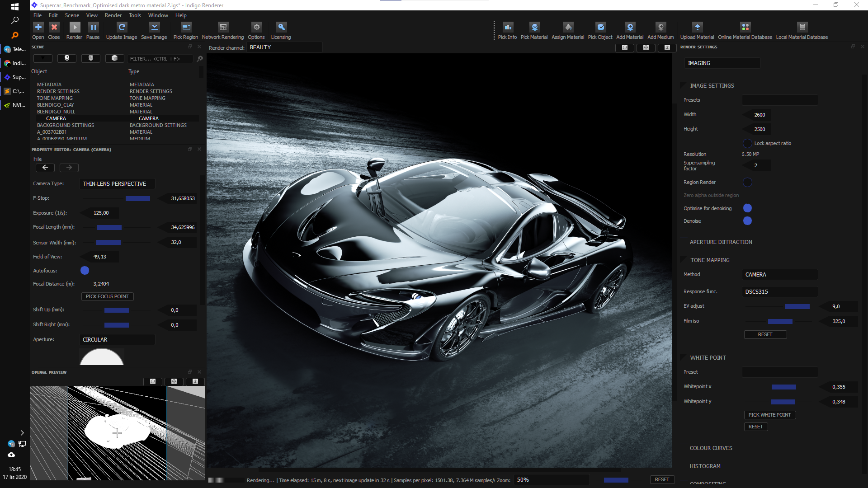Open the Online Material Database
Image resolution: width=868 pixels, height=488 pixels.
pyautogui.click(x=745, y=28)
